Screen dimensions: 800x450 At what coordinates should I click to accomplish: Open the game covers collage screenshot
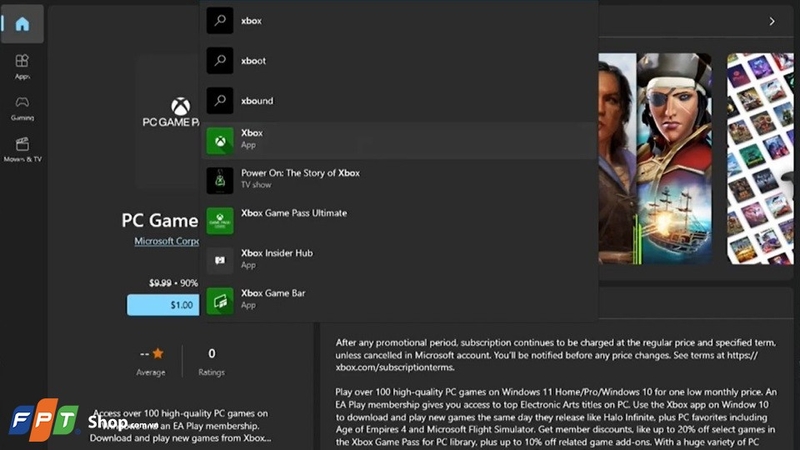[760, 159]
